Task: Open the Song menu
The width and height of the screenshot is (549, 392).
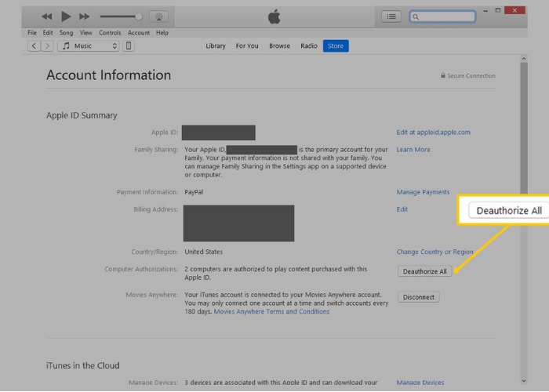Action: pos(66,33)
